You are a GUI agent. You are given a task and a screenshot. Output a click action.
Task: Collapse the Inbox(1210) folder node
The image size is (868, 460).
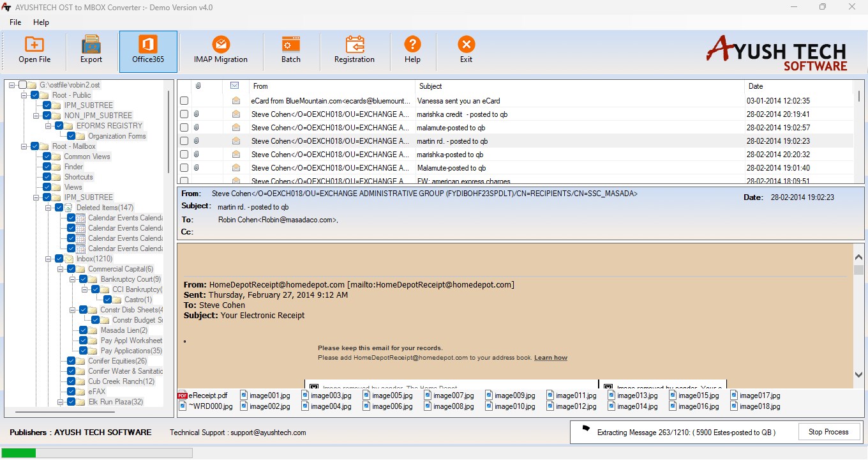[49, 259]
